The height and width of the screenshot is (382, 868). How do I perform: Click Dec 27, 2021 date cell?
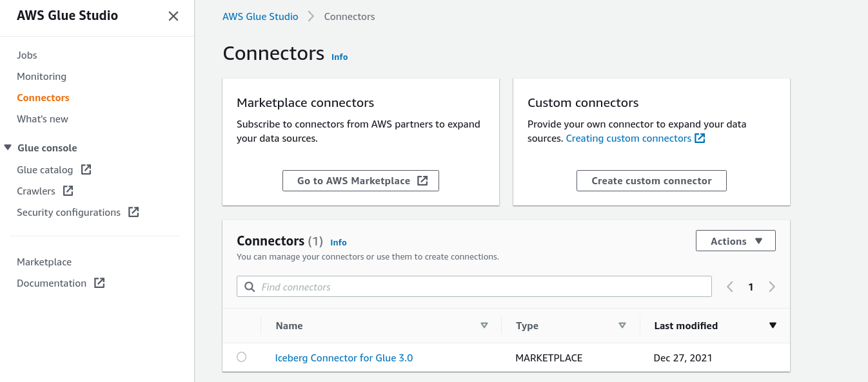(683, 358)
